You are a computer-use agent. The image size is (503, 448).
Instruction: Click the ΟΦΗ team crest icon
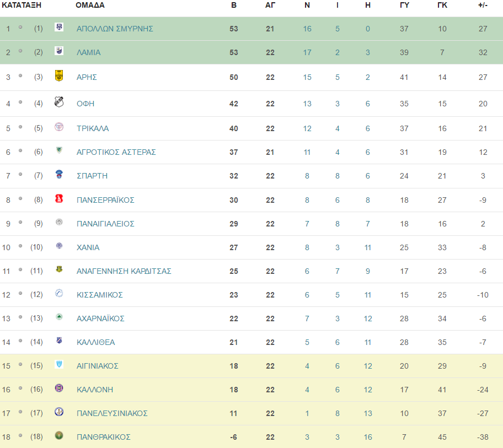pyautogui.click(x=59, y=102)
